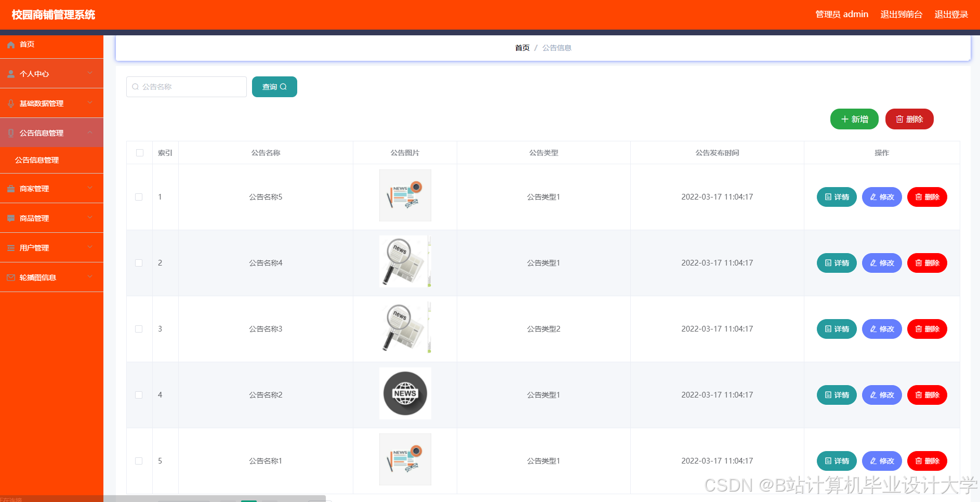This screenshot has width=980, height=502.
Task: Click the 公告名称 column header
Action: [x=266, y=153]
